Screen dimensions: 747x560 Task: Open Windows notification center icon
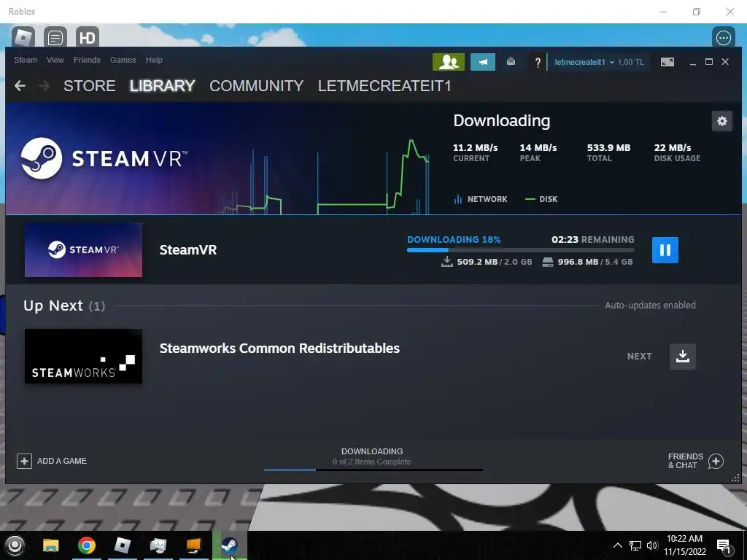724,545
